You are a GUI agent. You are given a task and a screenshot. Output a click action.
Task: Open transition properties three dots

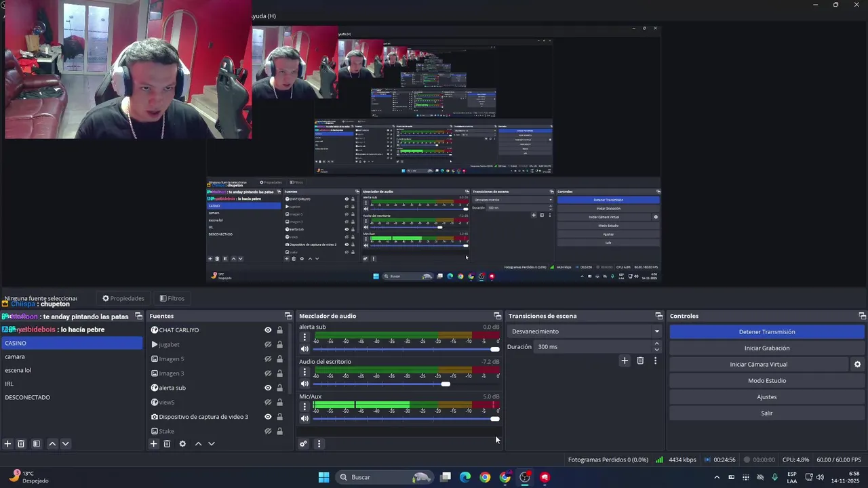(x=655, y=361)
